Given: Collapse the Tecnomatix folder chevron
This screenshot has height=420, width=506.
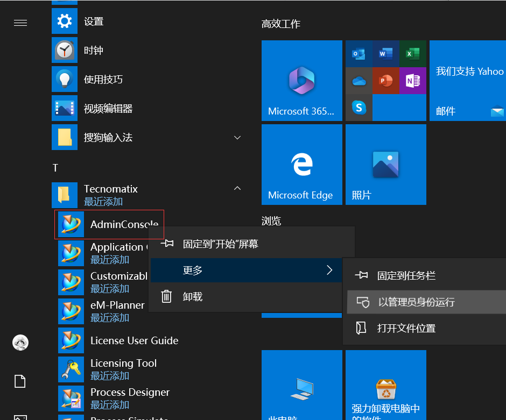Looking at the screenshot, I should [237, 188].
